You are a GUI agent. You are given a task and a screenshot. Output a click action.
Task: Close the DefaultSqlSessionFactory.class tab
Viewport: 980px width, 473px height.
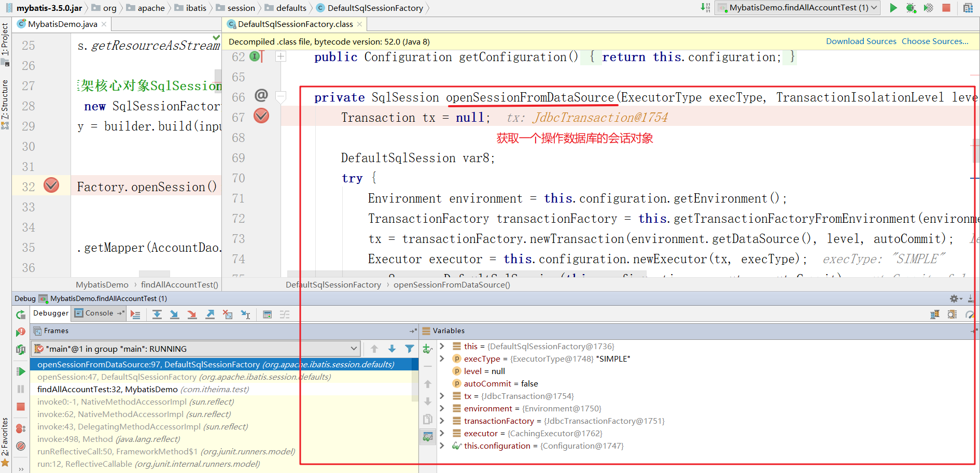point(359,24)
